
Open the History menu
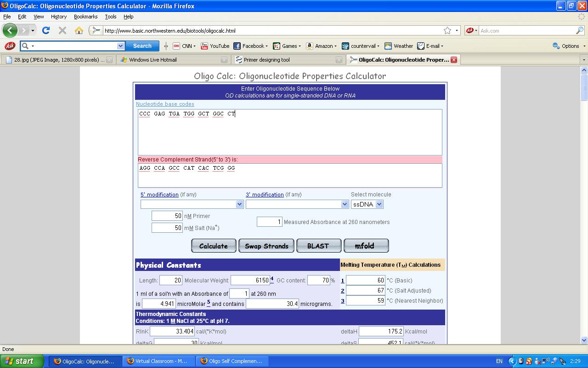click(59, 17)
